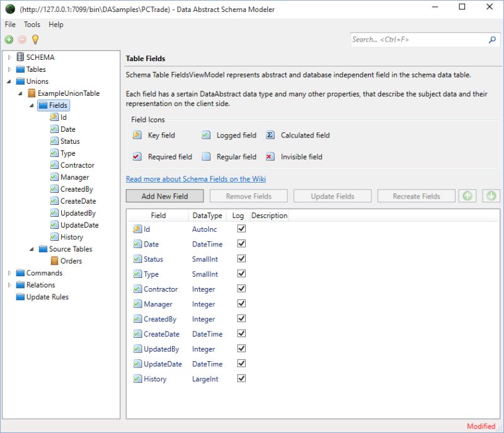The image size is (504, 433).
Task: Click the Regular field legend icon
Action: tap(206, 156)
